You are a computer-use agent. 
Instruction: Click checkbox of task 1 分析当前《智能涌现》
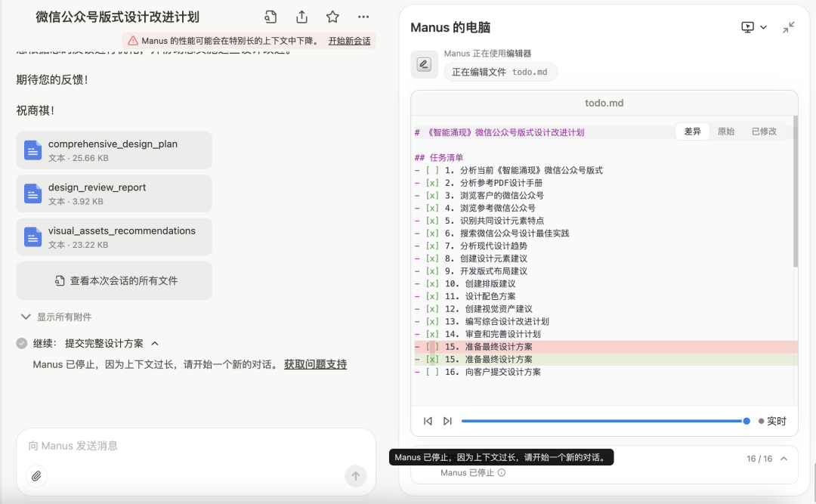(x=432, y=170)
